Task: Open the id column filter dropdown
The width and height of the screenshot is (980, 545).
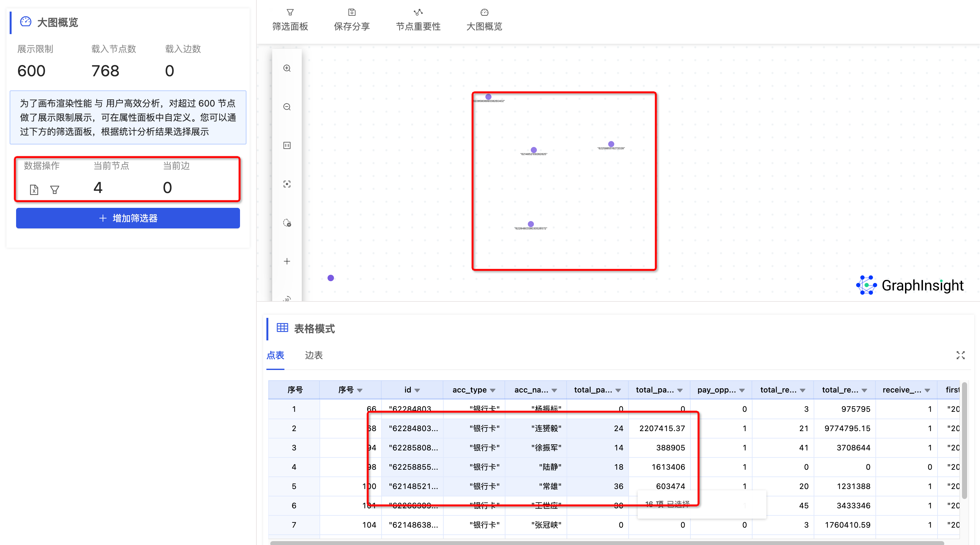Action: point(417,390)
